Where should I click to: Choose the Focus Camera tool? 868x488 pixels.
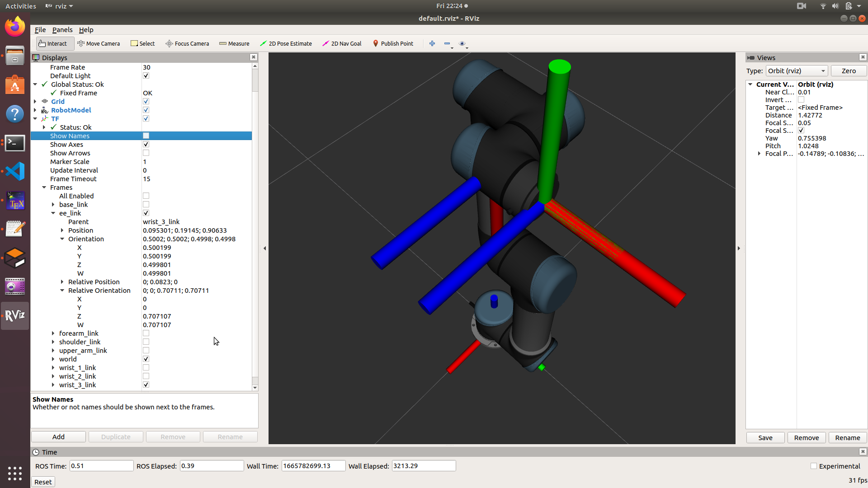pyautogui.click(x=187, y=43)
